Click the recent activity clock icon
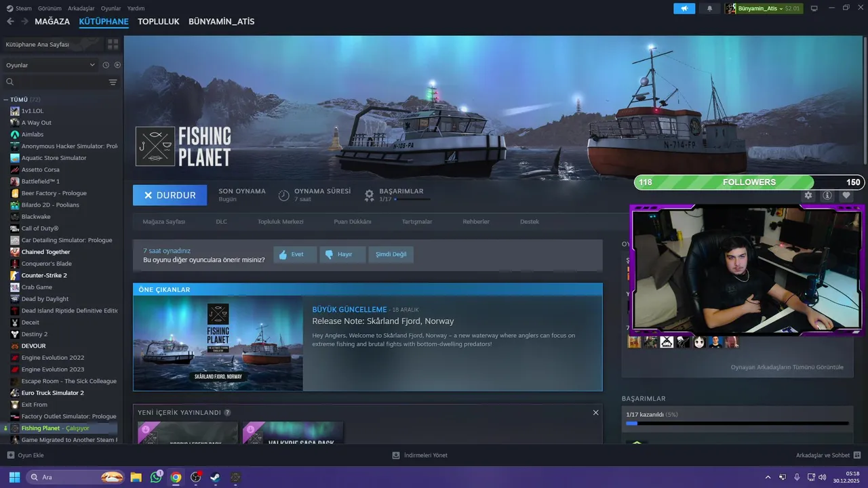The width and height of the screenshot is (868, 488). pos(106,65)
